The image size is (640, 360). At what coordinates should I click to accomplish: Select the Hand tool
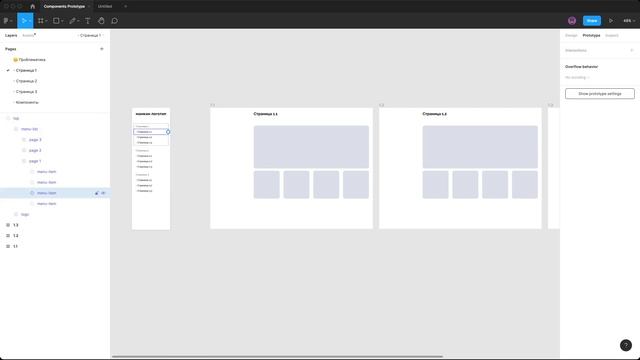(x=101, y=21)
